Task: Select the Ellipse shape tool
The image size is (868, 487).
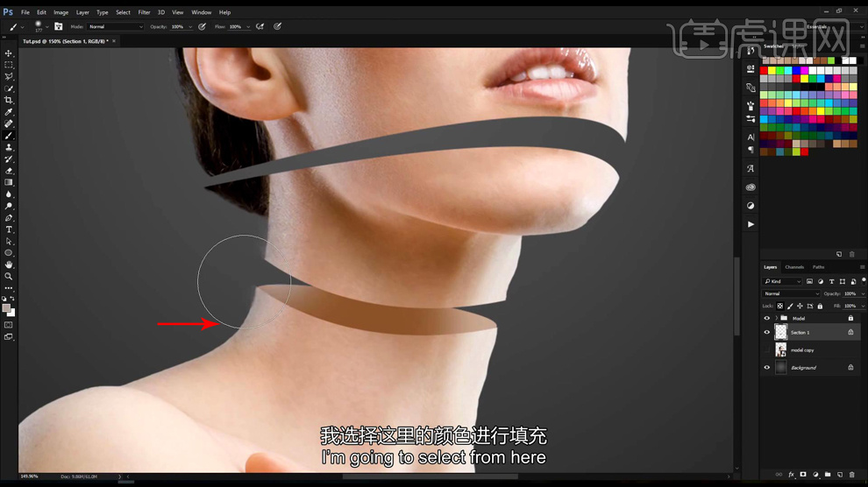Action: click(8, 253)
